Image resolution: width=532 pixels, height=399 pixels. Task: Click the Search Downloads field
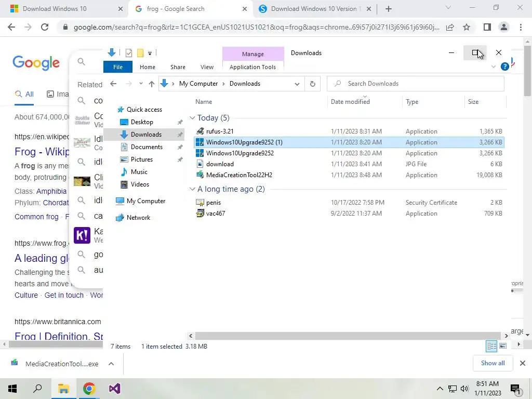[415, 84]
